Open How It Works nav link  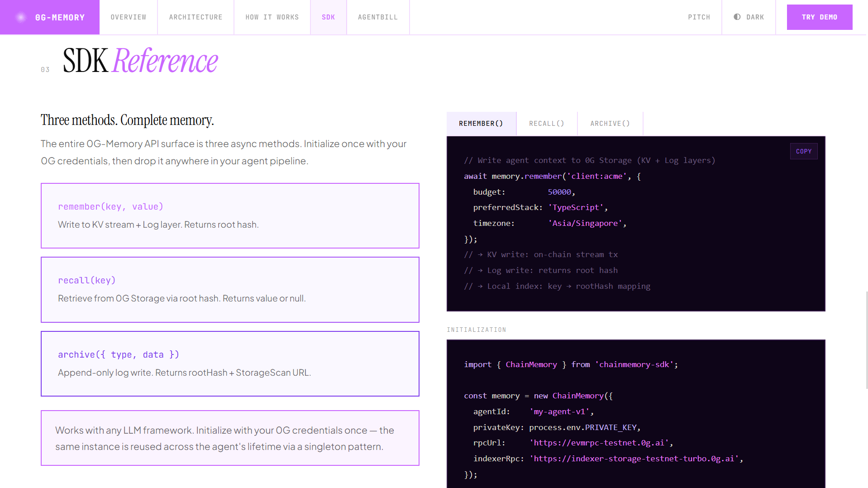[272, 17]
